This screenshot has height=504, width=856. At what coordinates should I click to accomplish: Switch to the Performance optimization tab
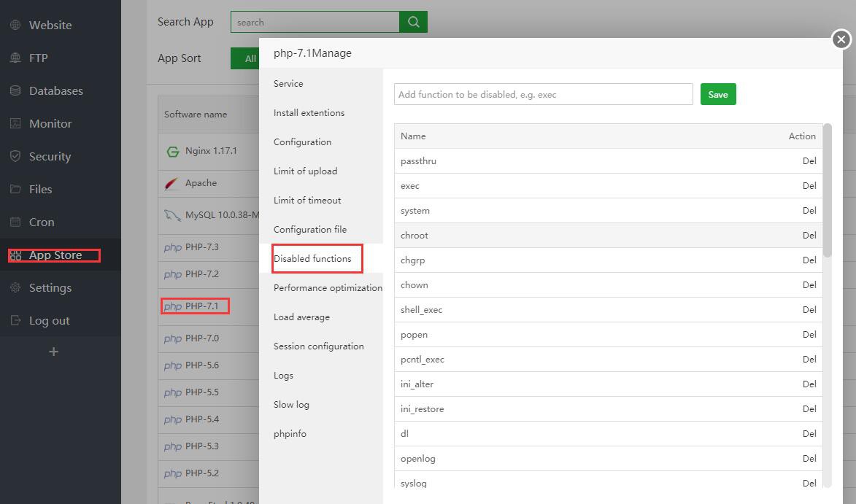[327, 288]
